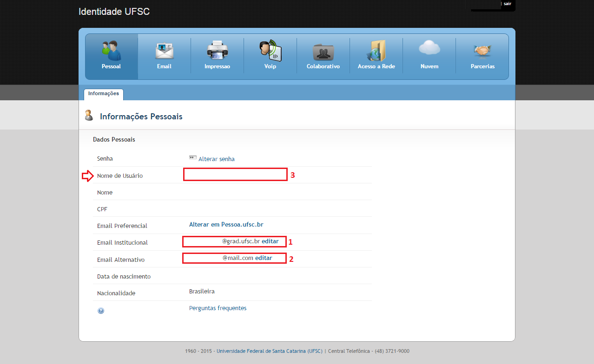Open the Parcerias handshake icon
The image size is (594, 364).
coord(482,50)
